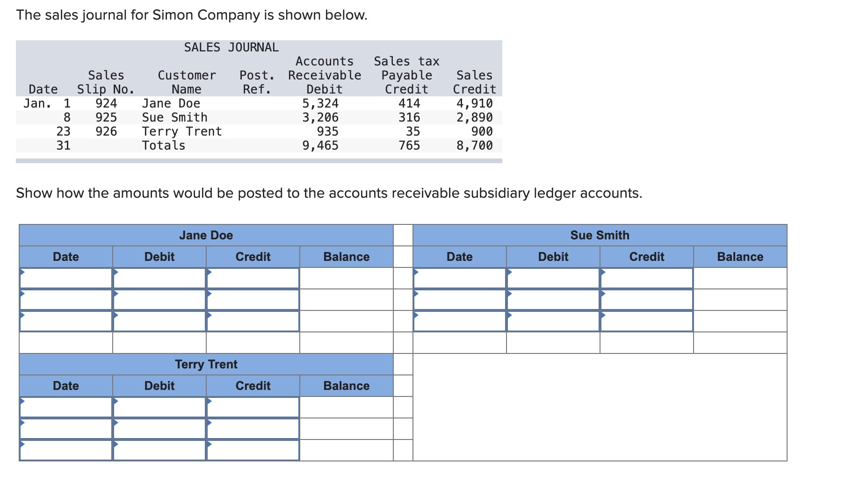Select the first Balance cell under Jane Doe

pos(346,278)
